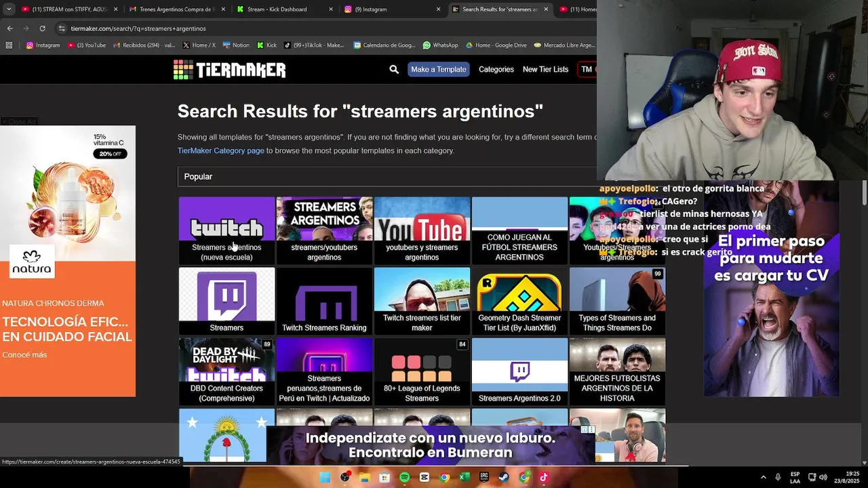The width and height of the screenshot is (868, 488).
Task: Click the browser forward arrow
Action: pyautogui.click(x=26, y=28)
